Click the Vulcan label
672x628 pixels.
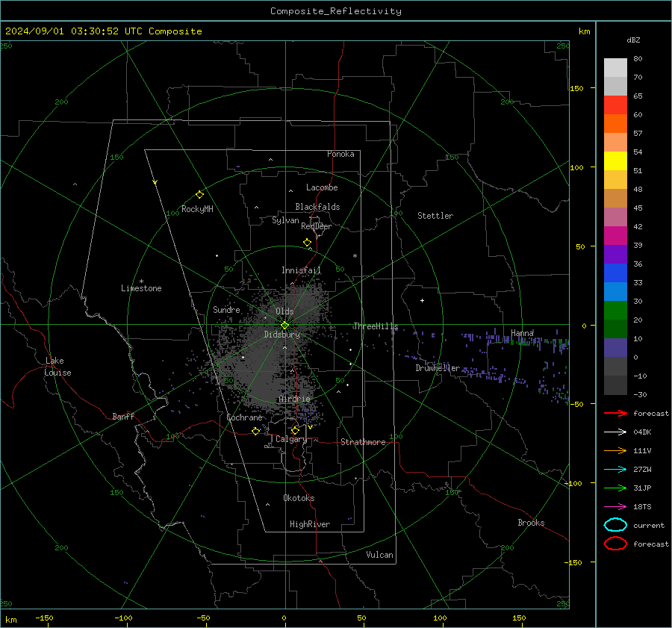379,554
